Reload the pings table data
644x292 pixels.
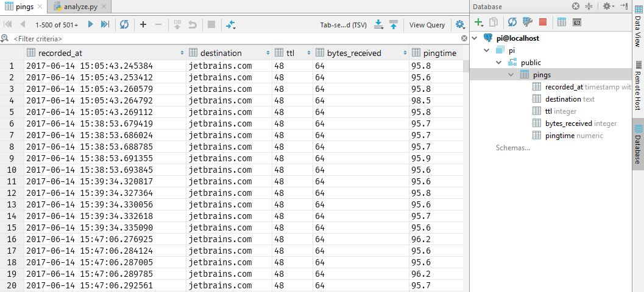(124, 24)
